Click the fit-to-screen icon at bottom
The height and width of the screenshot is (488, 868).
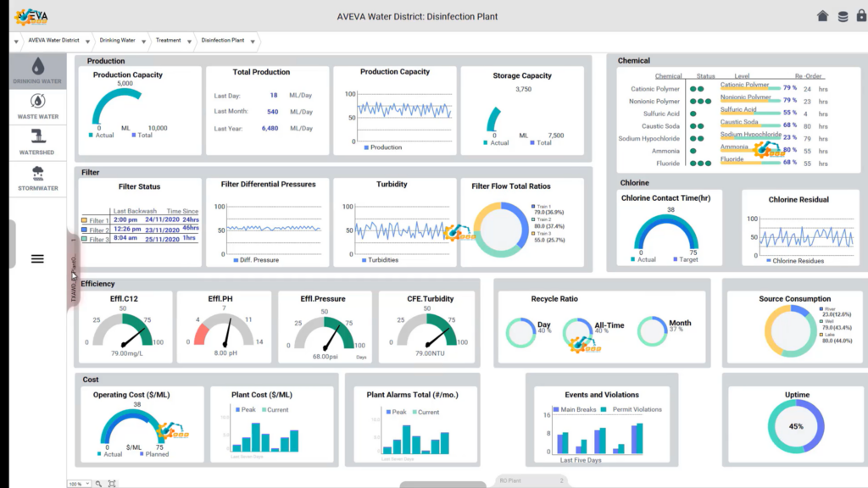[112, 483]
